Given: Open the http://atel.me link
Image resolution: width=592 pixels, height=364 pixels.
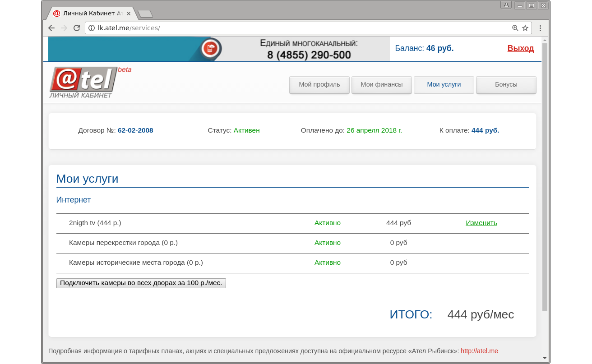Looking at the screenshot, I should coord(479,351).
